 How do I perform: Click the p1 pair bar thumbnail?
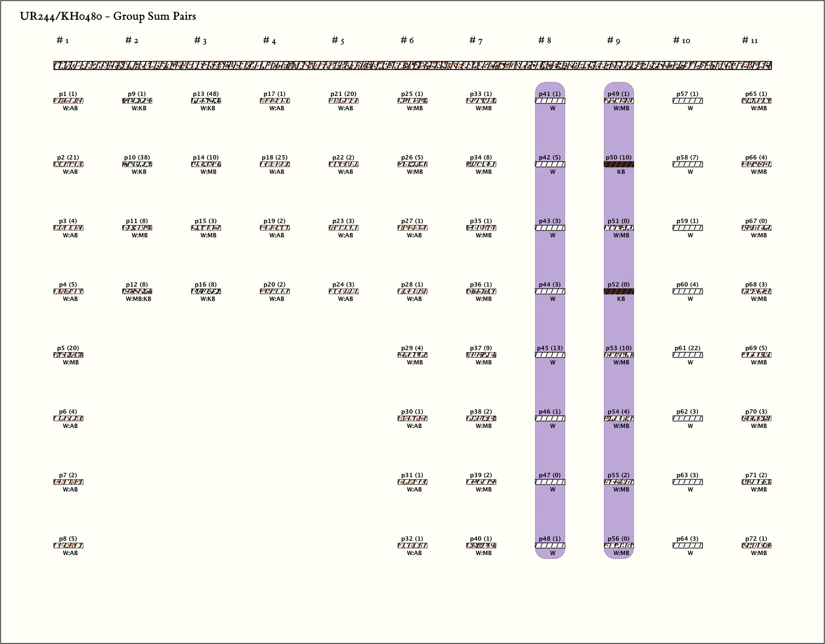(68, 101)
